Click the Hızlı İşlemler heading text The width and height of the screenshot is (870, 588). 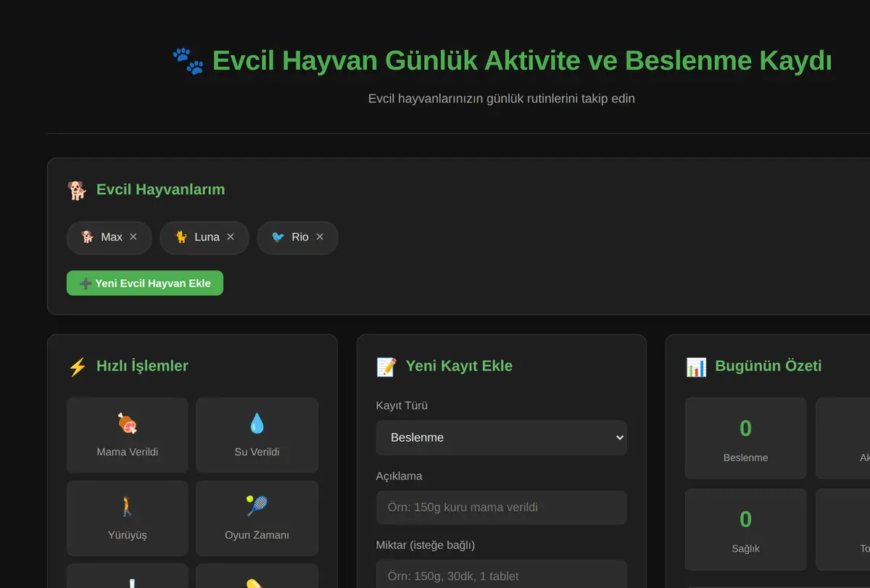pyautogui.click(x=142, y=366)
